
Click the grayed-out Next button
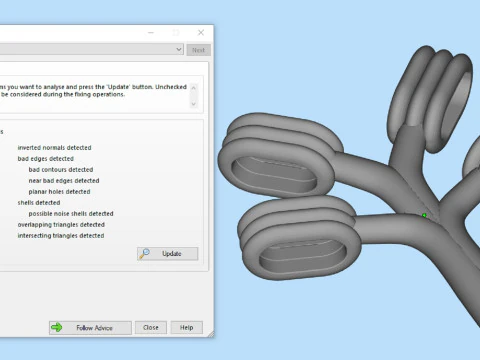point(198,50)
